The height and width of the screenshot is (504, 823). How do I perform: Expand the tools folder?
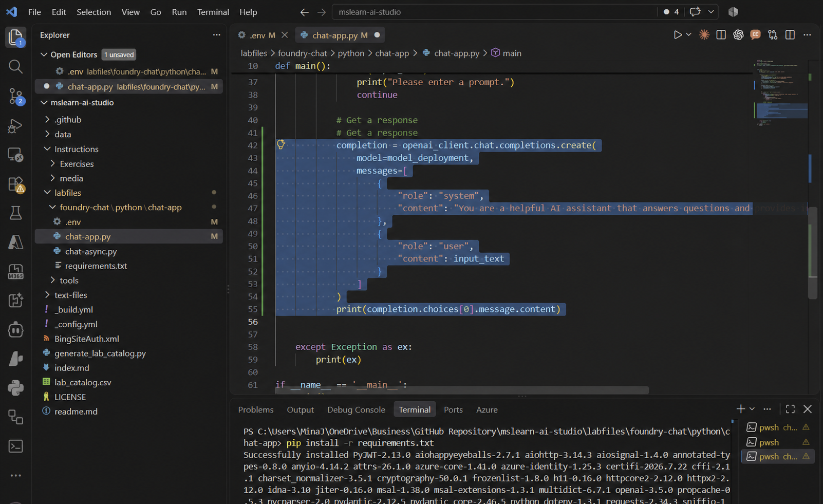(52, 280)
